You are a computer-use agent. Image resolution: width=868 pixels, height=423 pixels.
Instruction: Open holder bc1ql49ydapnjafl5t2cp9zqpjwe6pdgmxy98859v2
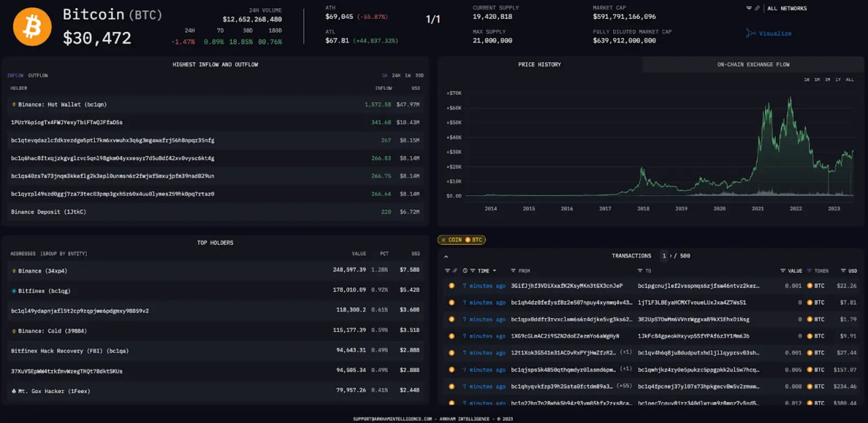pyautogui.click(x=80, y=310)
